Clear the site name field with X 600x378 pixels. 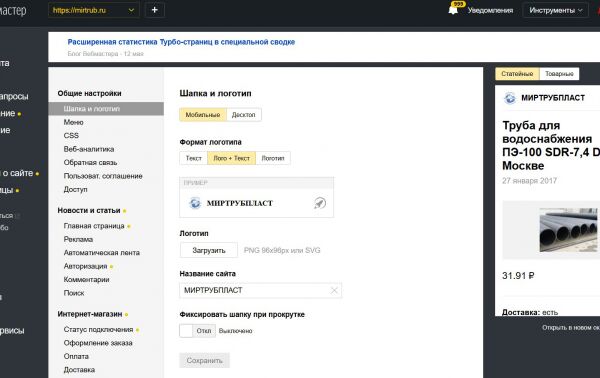coord(334,290)
